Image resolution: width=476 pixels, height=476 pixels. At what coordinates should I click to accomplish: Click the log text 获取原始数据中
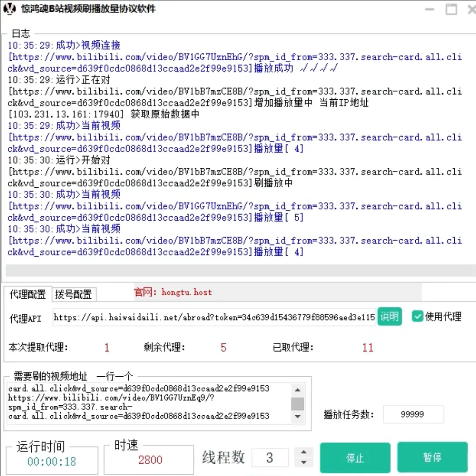(x=165, y=114)
